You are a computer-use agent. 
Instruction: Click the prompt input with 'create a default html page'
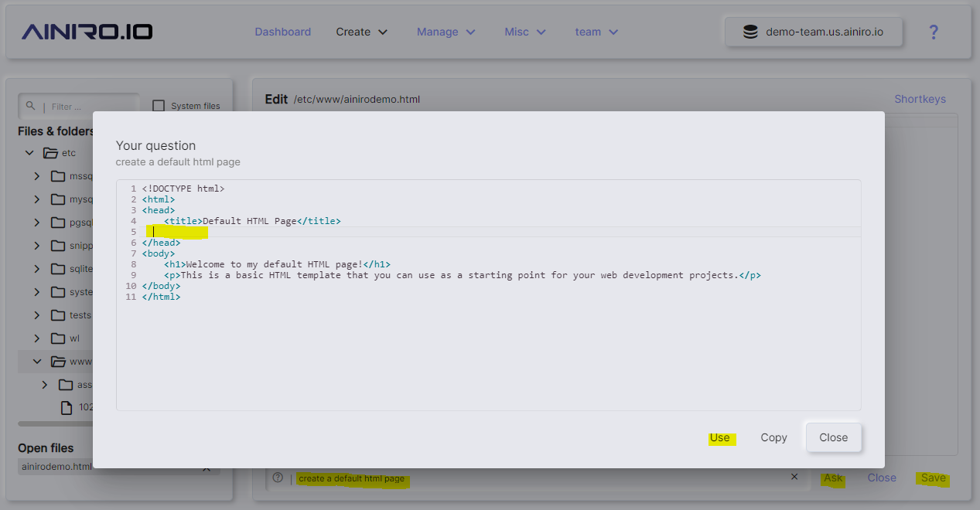(x=538, y=478)
